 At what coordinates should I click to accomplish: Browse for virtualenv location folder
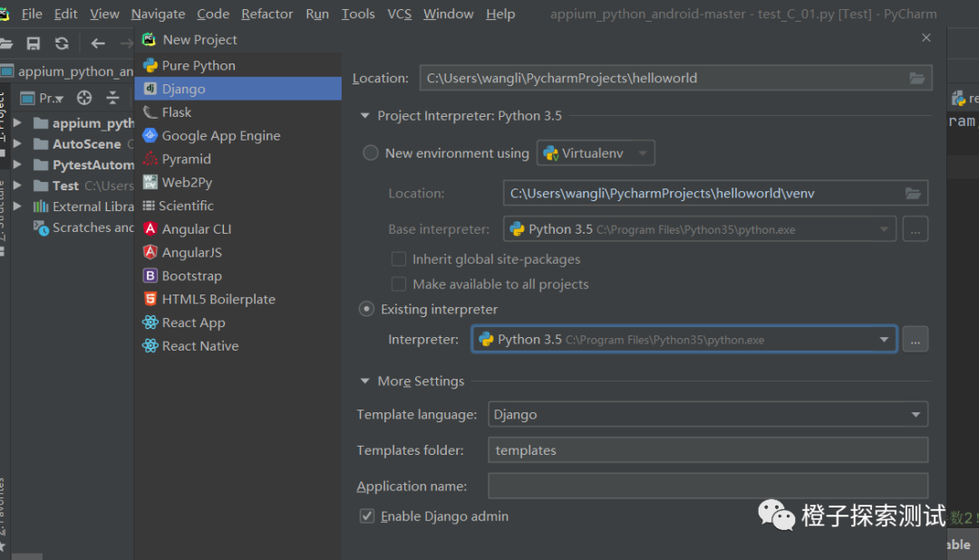click(x=913, y=194)
